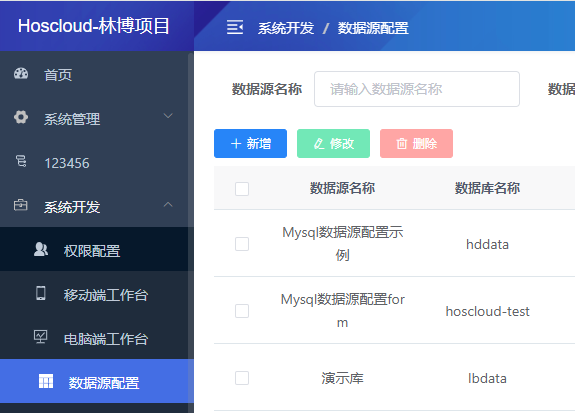Check the 演示库 row checkbox
Image resolution: width=575 pixels, height=413 pixels.
coord(242,378)
